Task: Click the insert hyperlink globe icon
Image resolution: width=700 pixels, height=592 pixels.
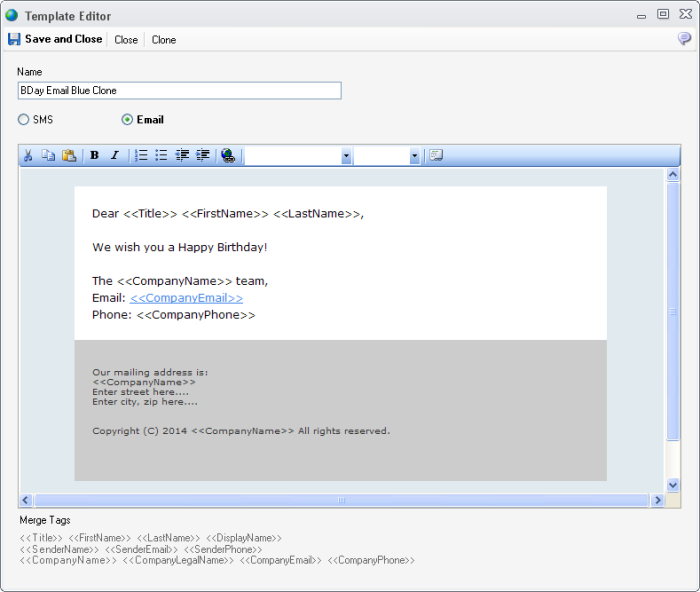Action: click(228, 156)
